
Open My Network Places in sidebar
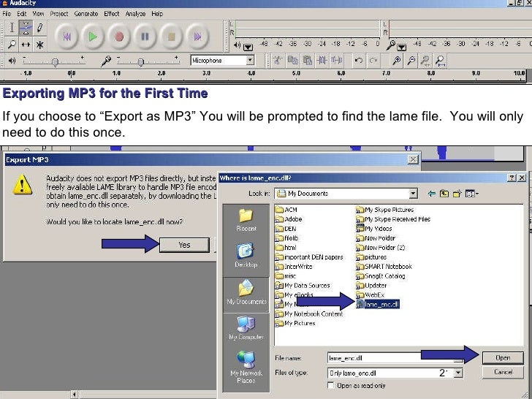(x=246, y=368)
